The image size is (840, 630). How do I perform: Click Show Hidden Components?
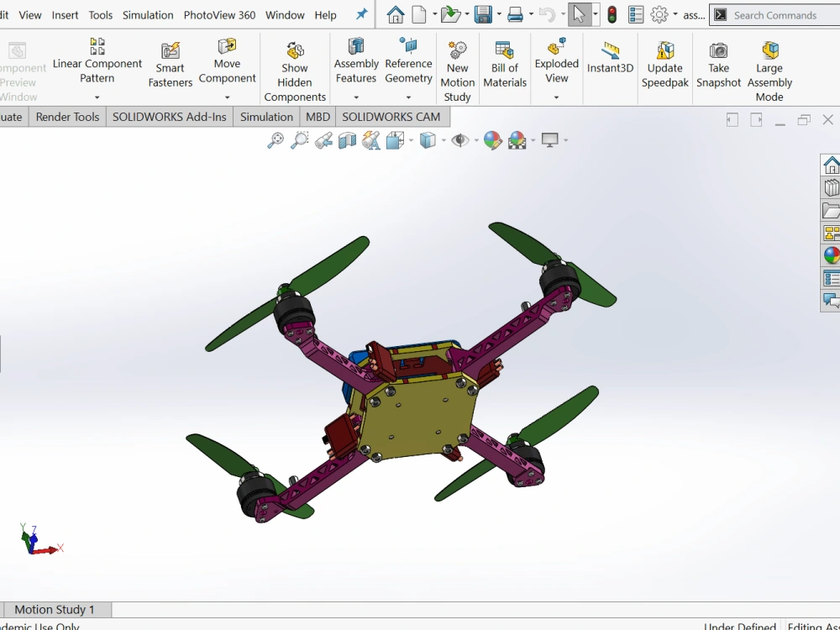tap(295, 71)
